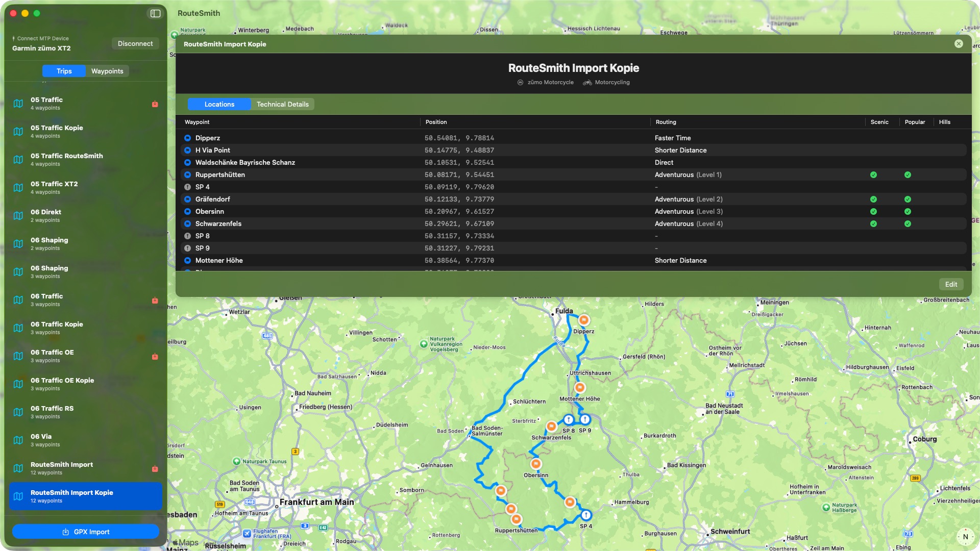
Task: Click the Dipperz waypoint row icon
Action: click(x=187, y=138)
